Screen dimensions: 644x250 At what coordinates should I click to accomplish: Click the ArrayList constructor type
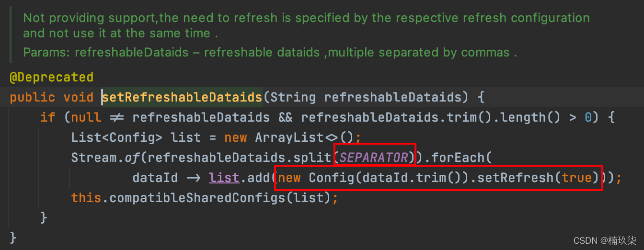coord(289,137)
